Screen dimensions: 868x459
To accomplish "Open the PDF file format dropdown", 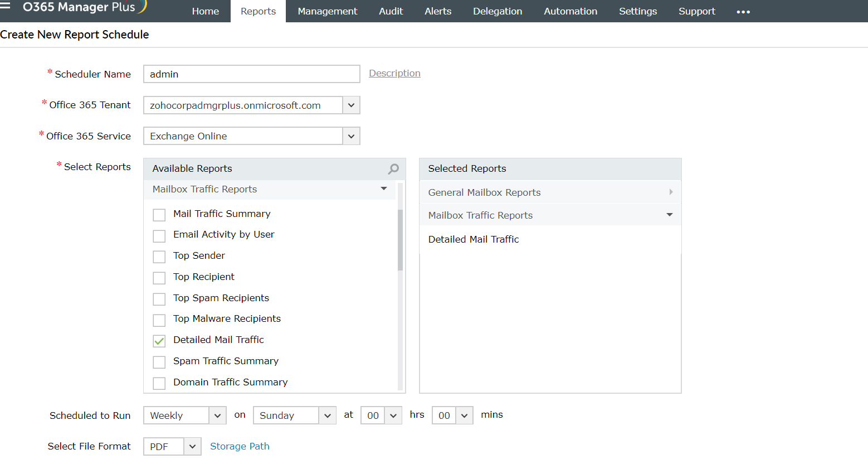I will tap(192, 446).
